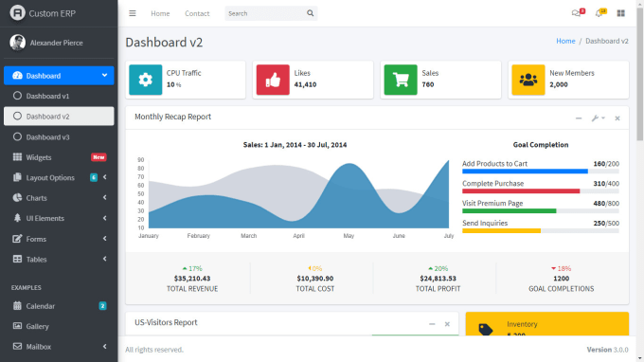Collapse the Dashboard menu section

pos(59,76)
